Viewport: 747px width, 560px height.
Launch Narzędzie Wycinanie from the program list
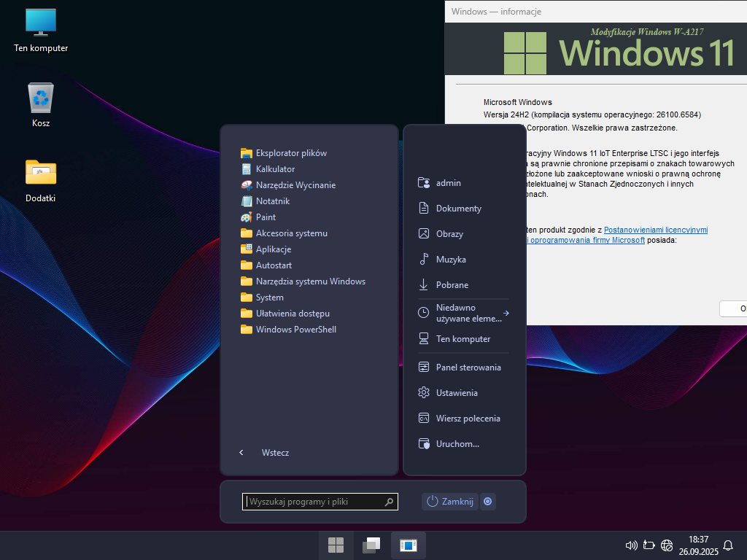pyautogui.click(x=295, y=185)
